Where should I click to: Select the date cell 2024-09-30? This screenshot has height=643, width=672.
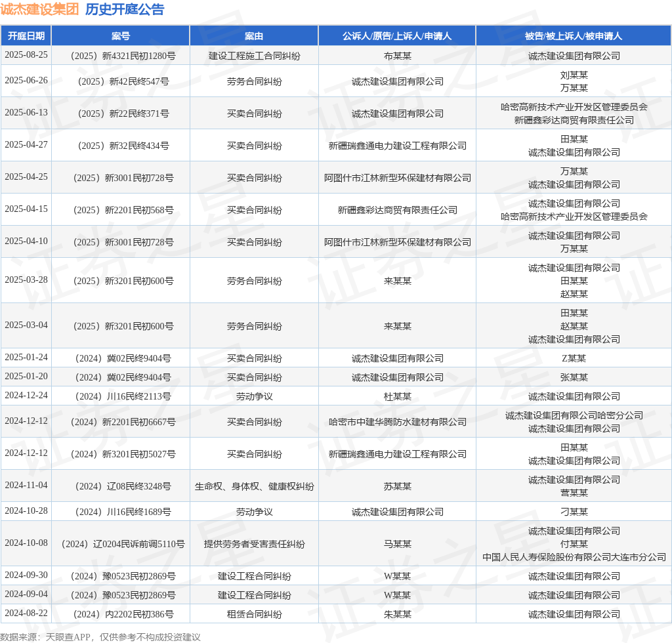point(26,575)
